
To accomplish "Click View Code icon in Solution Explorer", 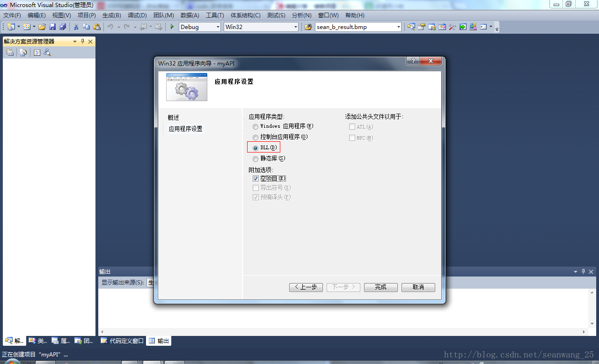I will coord(37,52).
